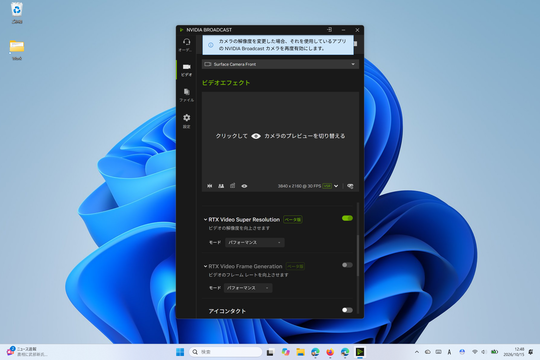Click the side-by-side compare icon under preview
The image size is (540, 360).
pyautogui.click(x=221, y=186)
